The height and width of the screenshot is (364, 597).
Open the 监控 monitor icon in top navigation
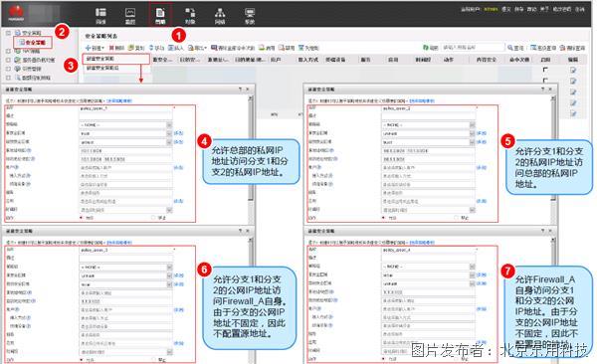pyautogui.click(x=130, y=16)
